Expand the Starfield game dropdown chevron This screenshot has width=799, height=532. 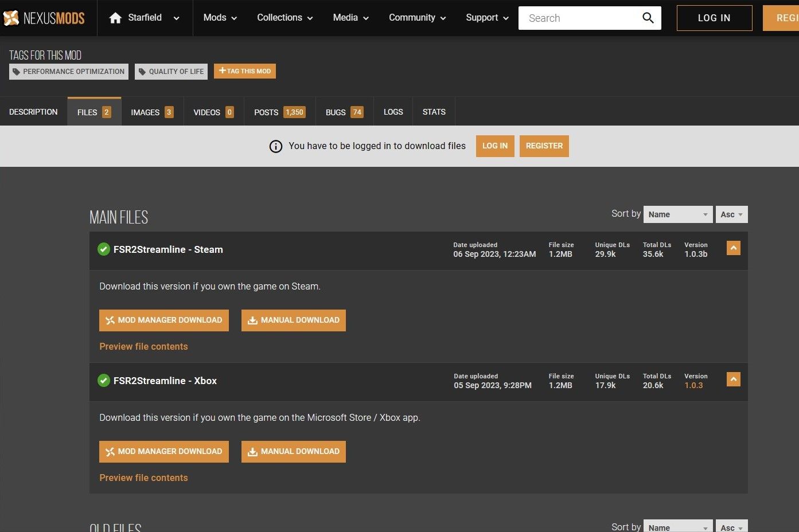pyautogui.click(x=176, y=18)
